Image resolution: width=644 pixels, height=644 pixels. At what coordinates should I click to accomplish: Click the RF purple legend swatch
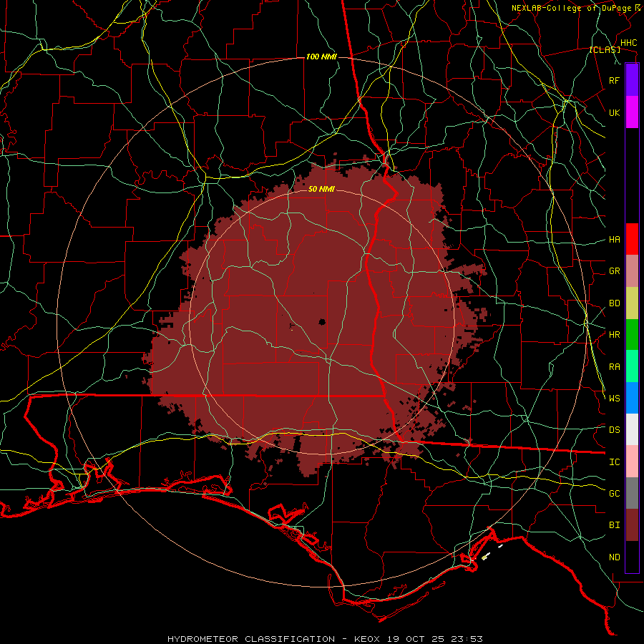coord(632,80)
